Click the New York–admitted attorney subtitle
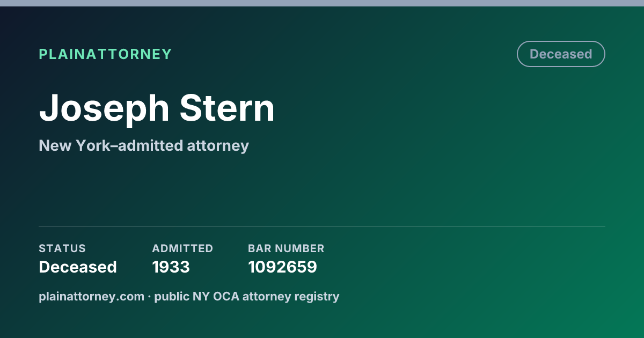This screenshot has height=338, width=644. coord(144,145)
